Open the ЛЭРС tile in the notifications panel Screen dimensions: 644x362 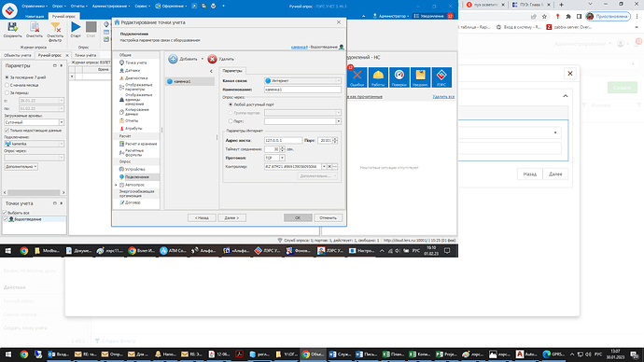tap(441, 77)
